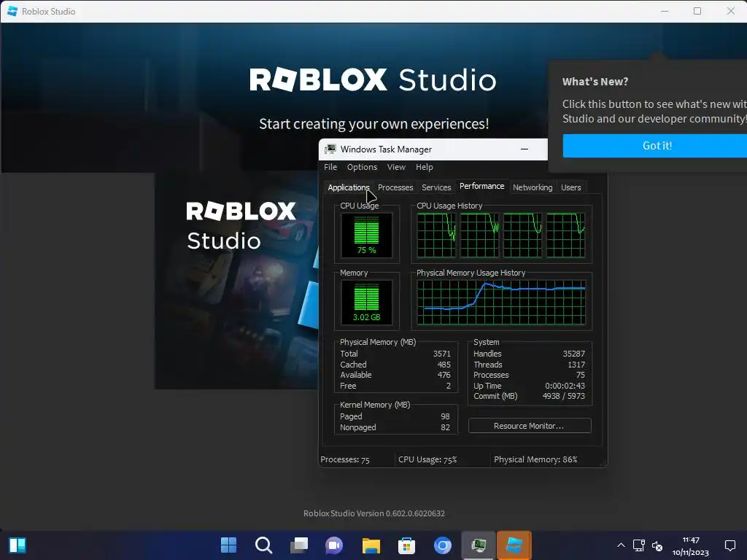Select Roblox Studio taskbar icon

click(x=514, y=545)
